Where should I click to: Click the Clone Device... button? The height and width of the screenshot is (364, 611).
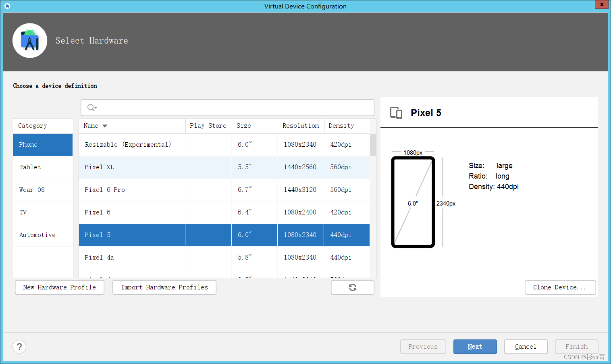(560, 287)
